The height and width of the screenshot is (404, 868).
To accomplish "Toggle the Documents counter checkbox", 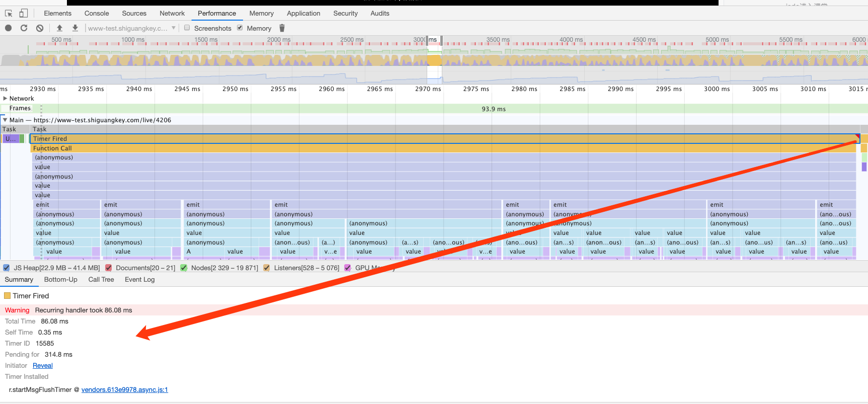I will [x=108, y=268].
